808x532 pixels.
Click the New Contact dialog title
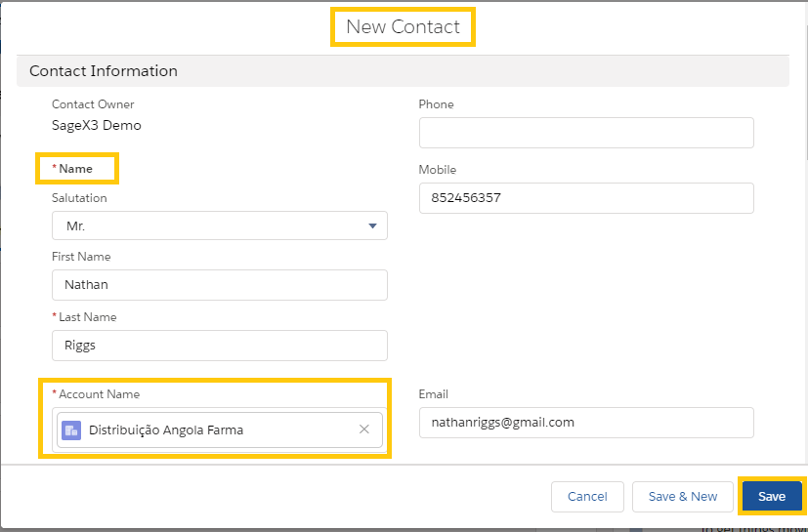(x=403, y=26)
